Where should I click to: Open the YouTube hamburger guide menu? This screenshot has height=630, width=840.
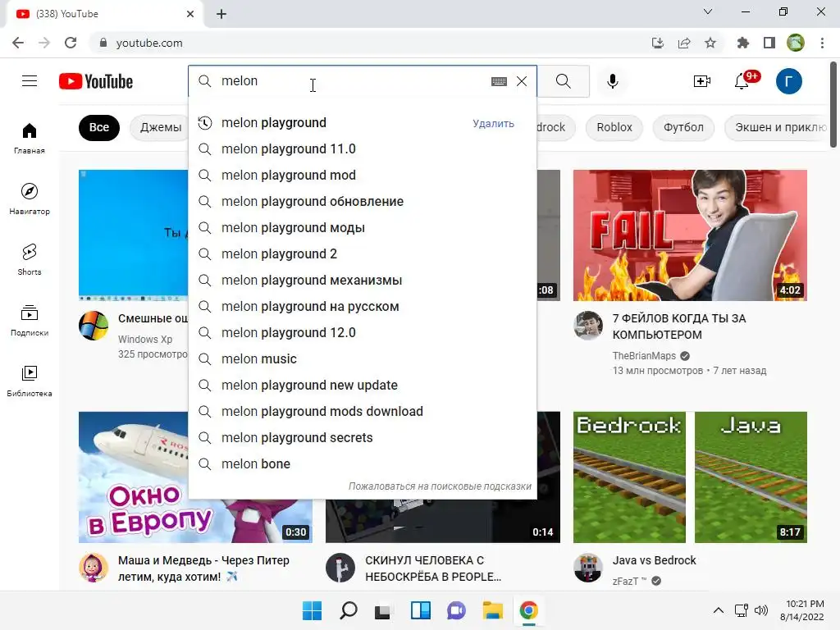point(30,81)
